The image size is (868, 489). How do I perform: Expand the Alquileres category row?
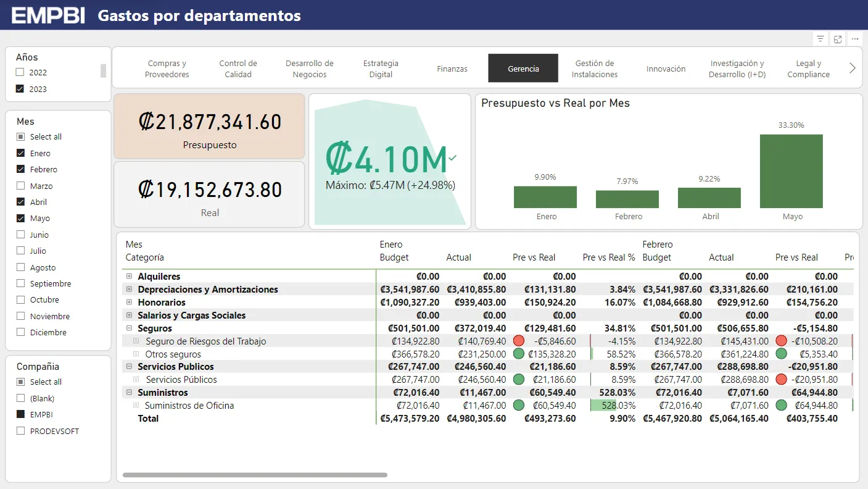129,276
